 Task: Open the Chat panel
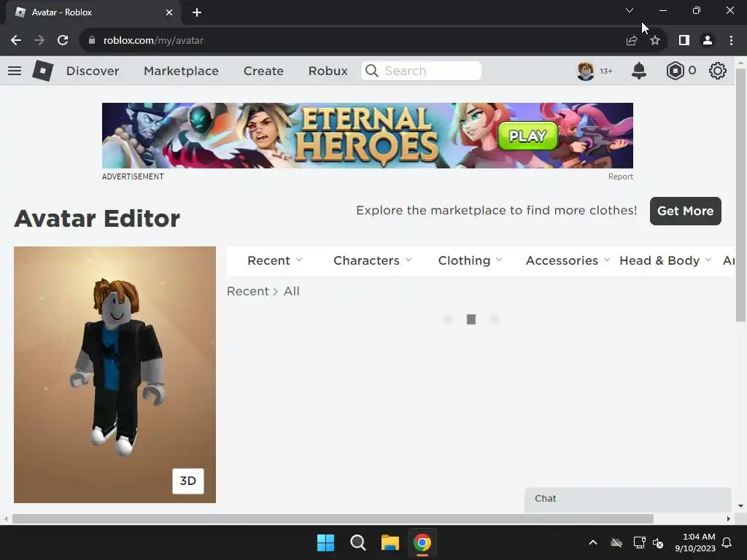(x=628, y=499)
